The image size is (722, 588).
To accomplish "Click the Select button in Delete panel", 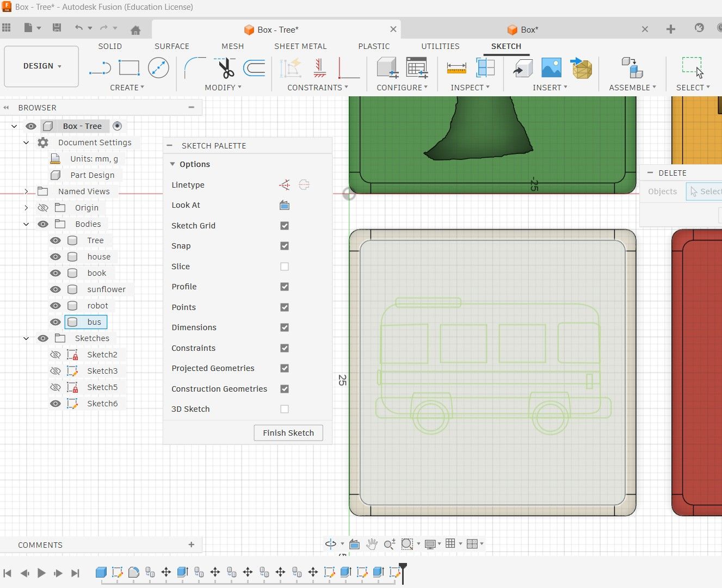I will pos(706,191).
